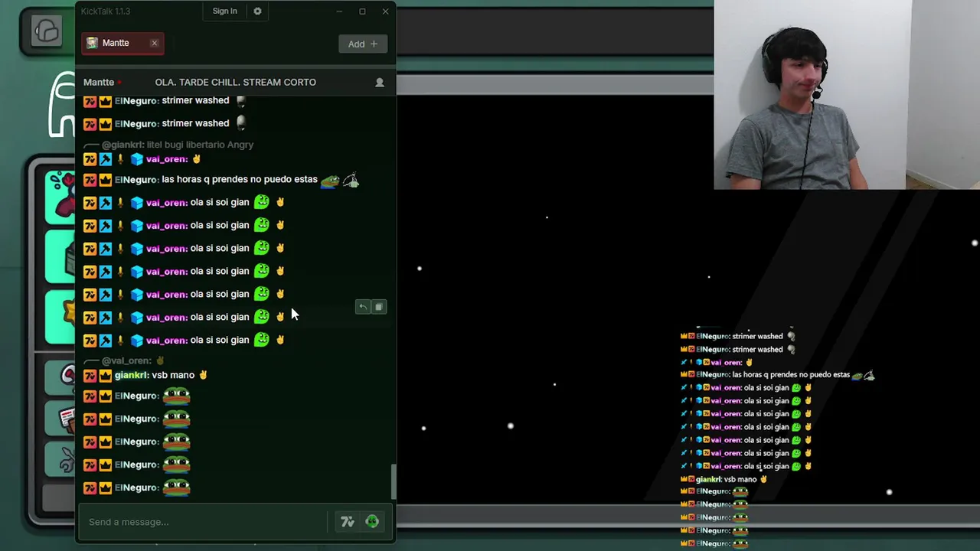Reply to the hovered message via arrow icon
This screenshot has height=551, width=980.
coord(363,307)
